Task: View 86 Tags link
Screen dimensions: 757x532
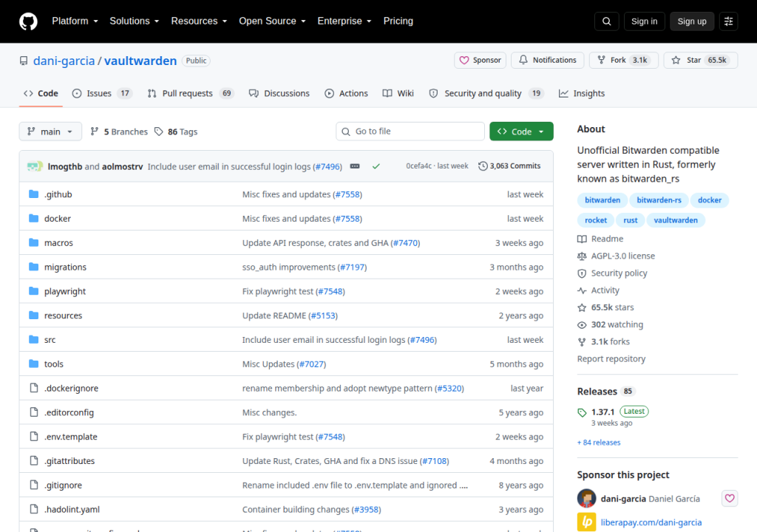Action: click(x=176, y=132)
